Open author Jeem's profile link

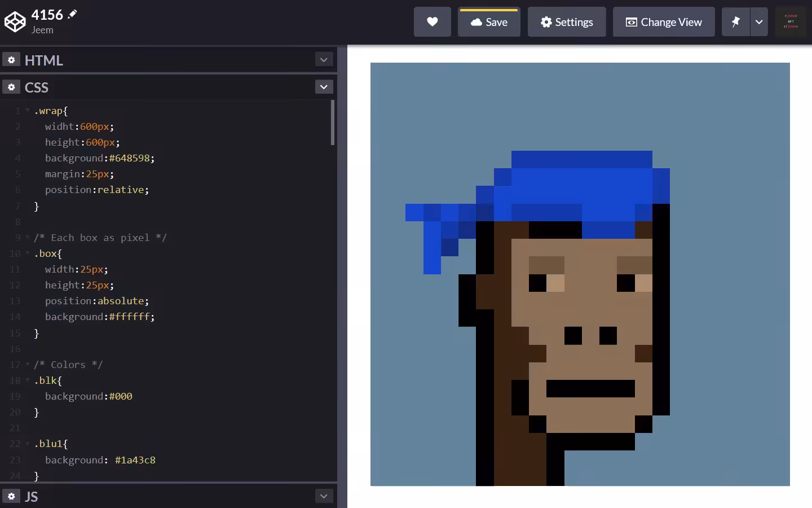42,30
